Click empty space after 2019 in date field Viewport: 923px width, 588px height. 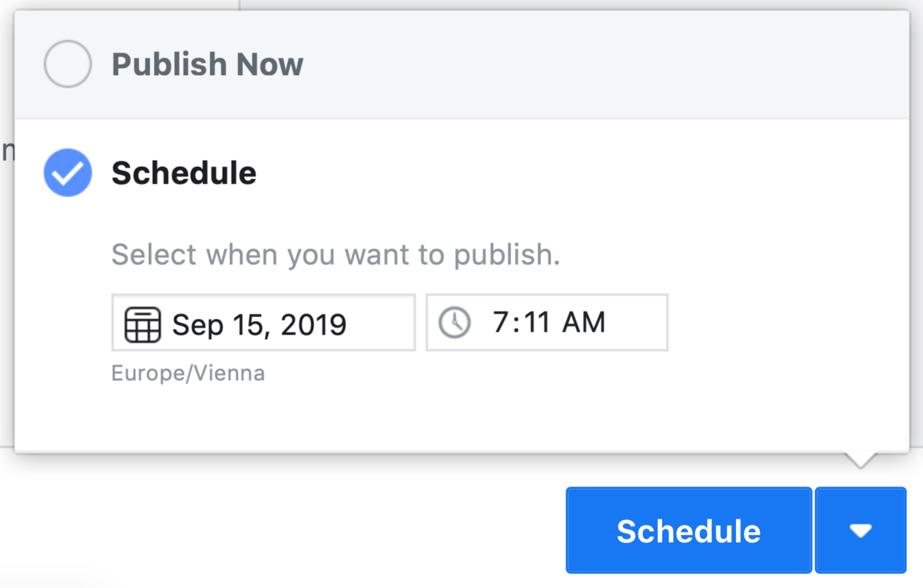pyautogui.click(x=381, y=323)
